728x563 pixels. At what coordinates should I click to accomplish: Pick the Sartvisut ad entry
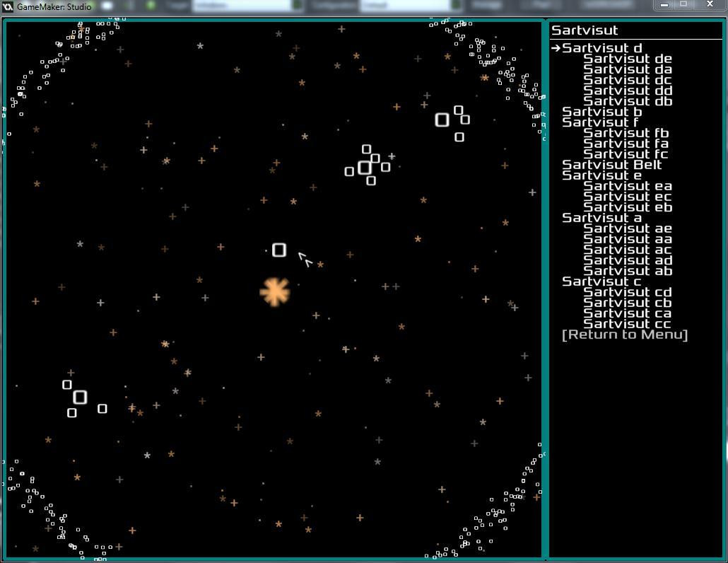(x=627, y=260)
